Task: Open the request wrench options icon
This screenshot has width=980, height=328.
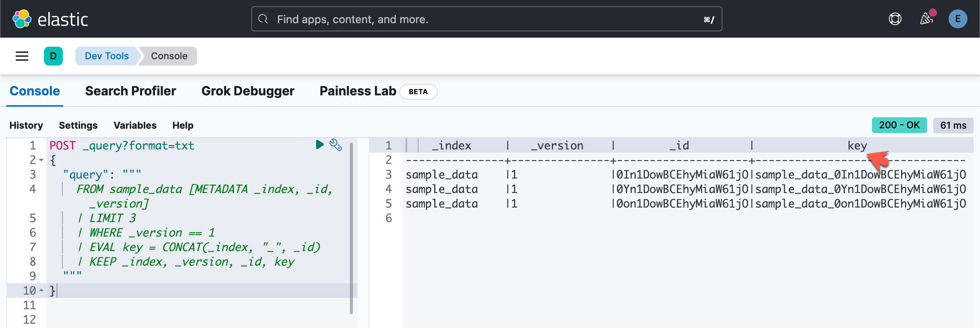Action: 336,145
